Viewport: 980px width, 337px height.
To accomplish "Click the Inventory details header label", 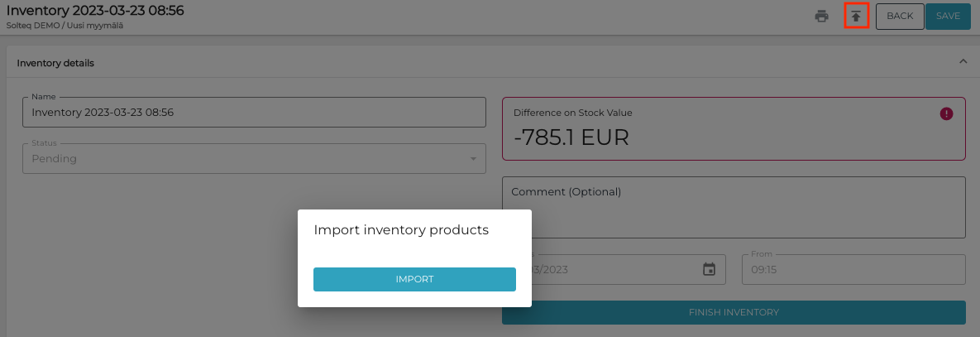I will (x=55, y=63).
